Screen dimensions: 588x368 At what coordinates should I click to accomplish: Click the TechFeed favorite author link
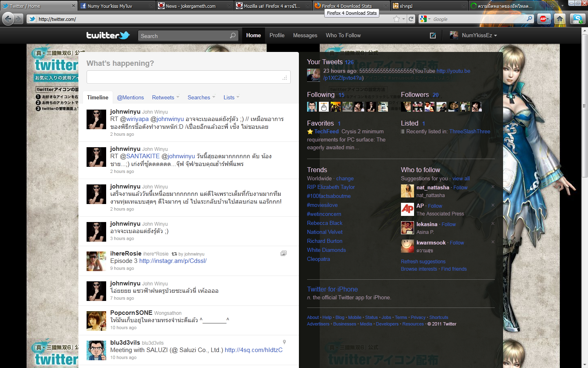(326, 131)
